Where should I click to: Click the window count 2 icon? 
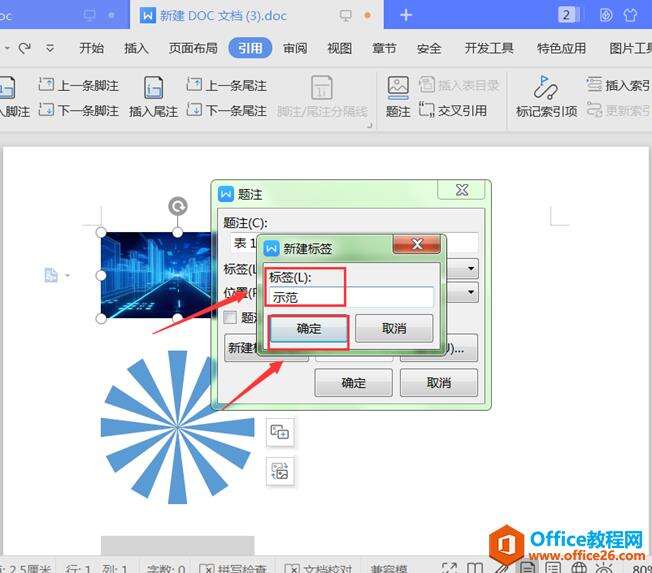[x=567, y=15]
